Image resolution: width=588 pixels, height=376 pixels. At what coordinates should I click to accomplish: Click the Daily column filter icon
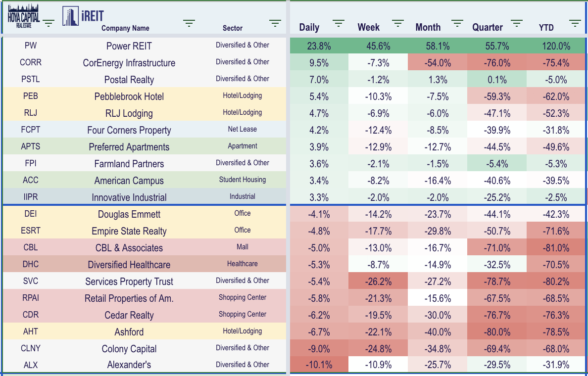tap(339, 23)
